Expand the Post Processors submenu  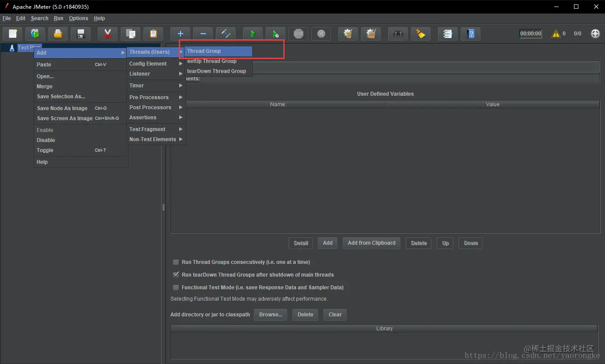(156, 107)
